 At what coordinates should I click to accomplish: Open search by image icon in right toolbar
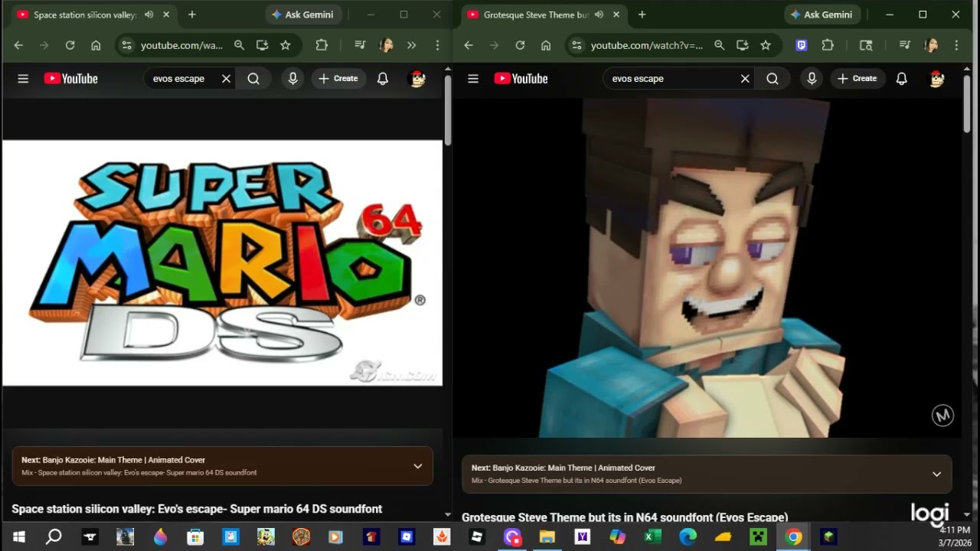866,45
